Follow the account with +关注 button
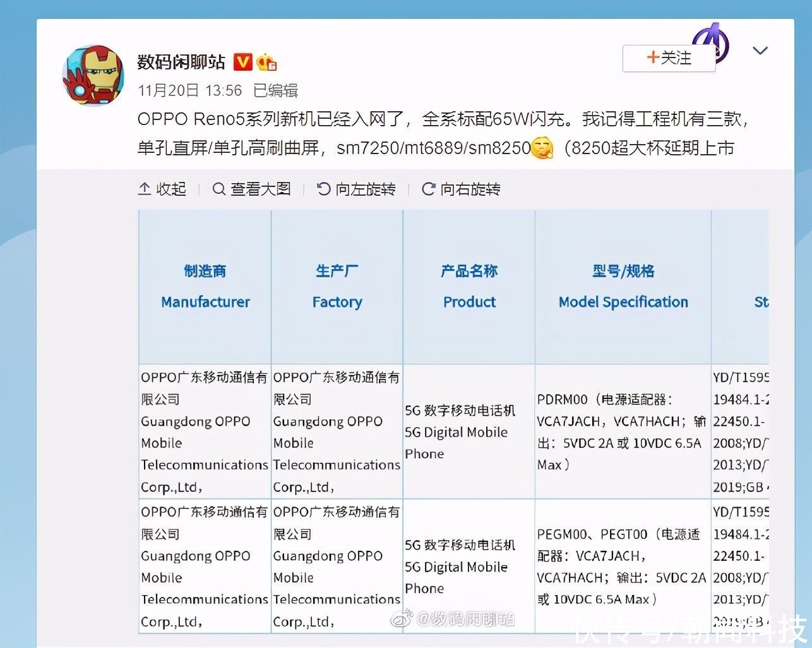This screenshot has width=812, height=648. tap(669, 58)
